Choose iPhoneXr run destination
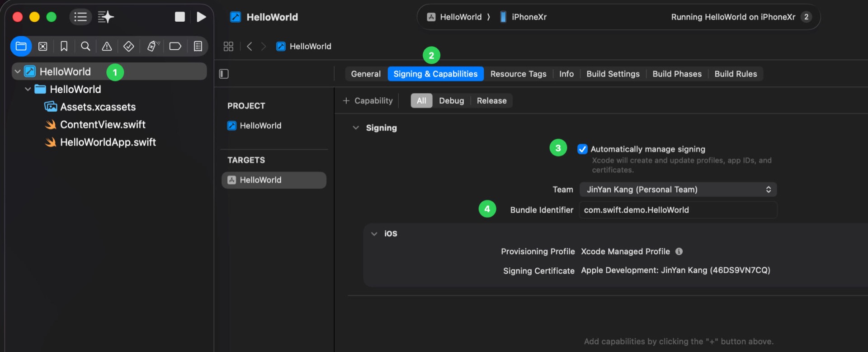This screenshot has height=352, width=868. click(x=523, y=17)
